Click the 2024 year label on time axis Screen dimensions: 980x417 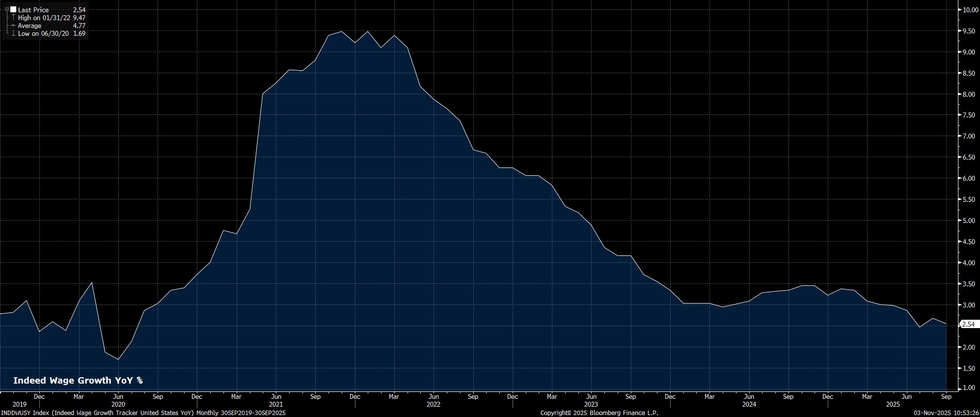[x=749, y=405]
